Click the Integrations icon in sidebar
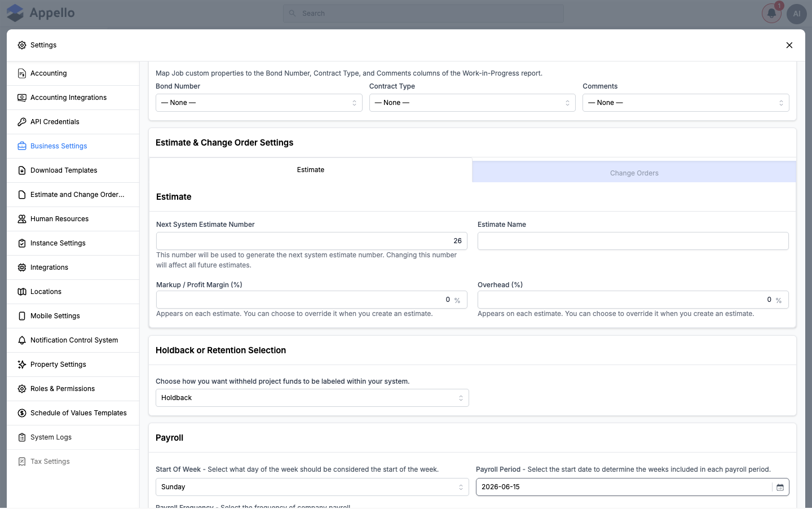Image resolution: width=812 pixels, height=518 pixels. point(22,267)
